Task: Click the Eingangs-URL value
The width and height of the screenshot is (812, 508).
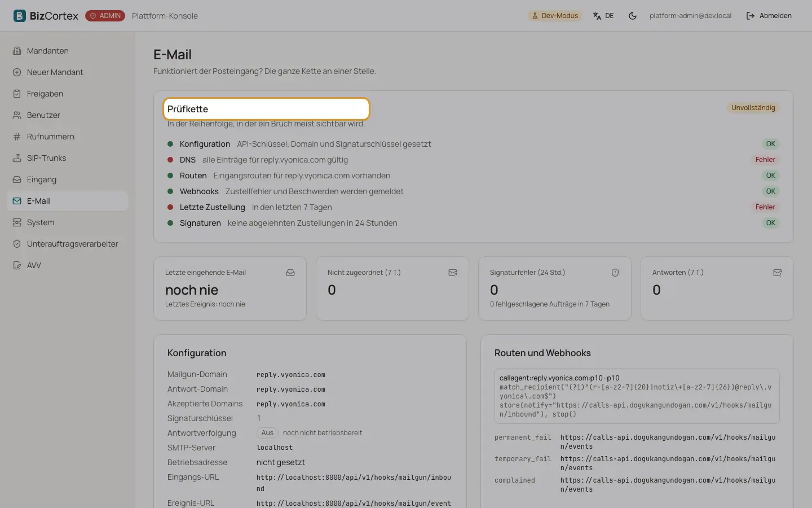Action: (354, 483)
